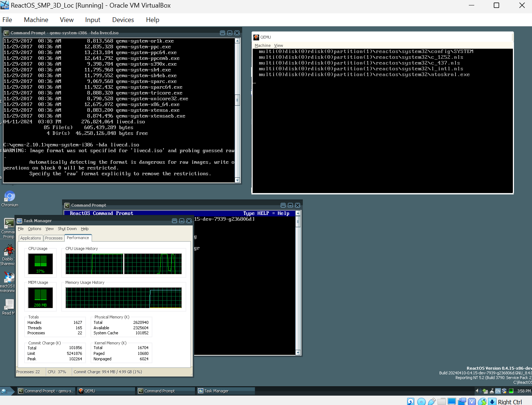Click the VirtualBox keyboard capture arrow icon

tap(492, 401)
